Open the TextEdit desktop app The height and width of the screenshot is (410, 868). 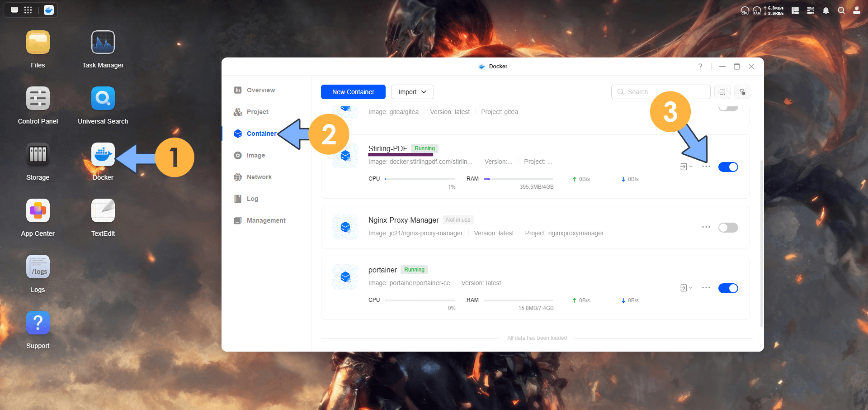(103, 211)
